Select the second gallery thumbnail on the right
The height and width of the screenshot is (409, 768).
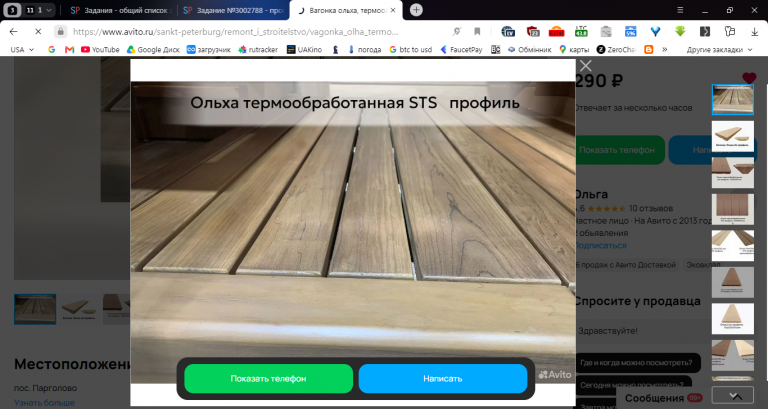[732, 136]
